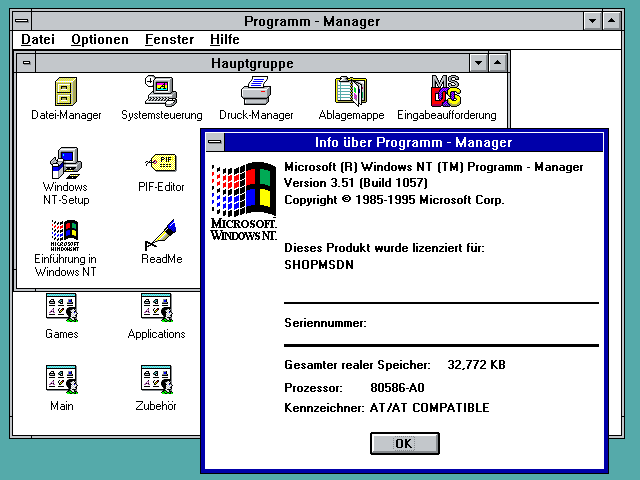Start the MS-DOS Eingabeaufforderung icon
The width and height of the screenshot is (640, 480).
click(445, 92)
